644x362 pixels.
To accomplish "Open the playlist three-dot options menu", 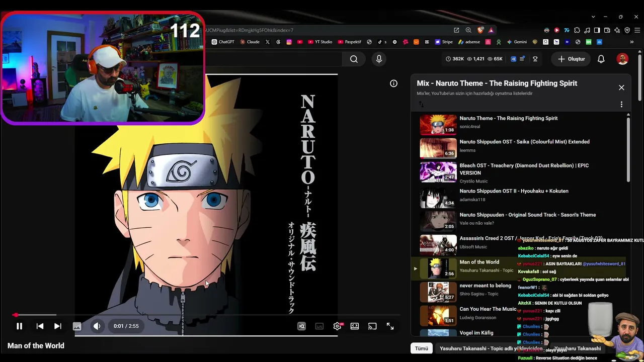I will click(621, 105).
